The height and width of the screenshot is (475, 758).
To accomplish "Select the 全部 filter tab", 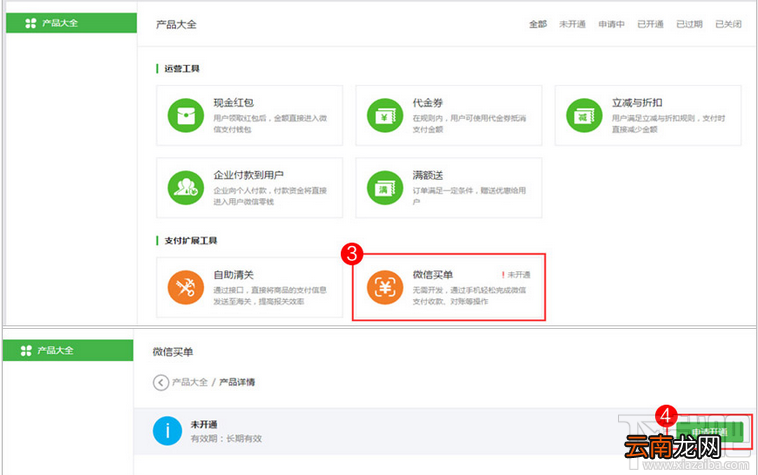I will 538,24.
